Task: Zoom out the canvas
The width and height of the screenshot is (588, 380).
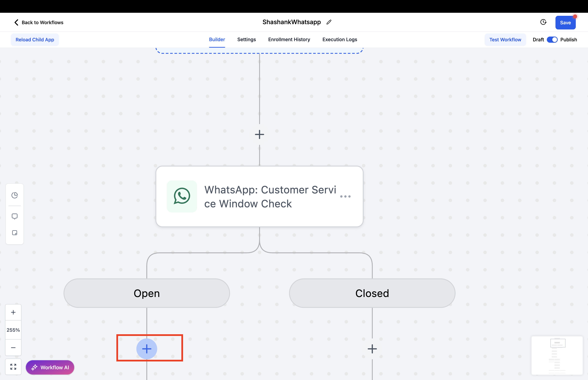Action: tap(13, 348)
